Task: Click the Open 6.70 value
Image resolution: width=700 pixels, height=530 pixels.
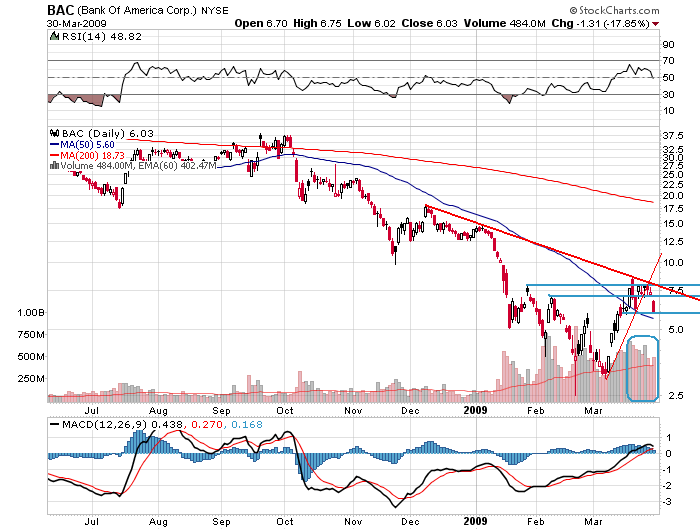Action: click(261, 24)
